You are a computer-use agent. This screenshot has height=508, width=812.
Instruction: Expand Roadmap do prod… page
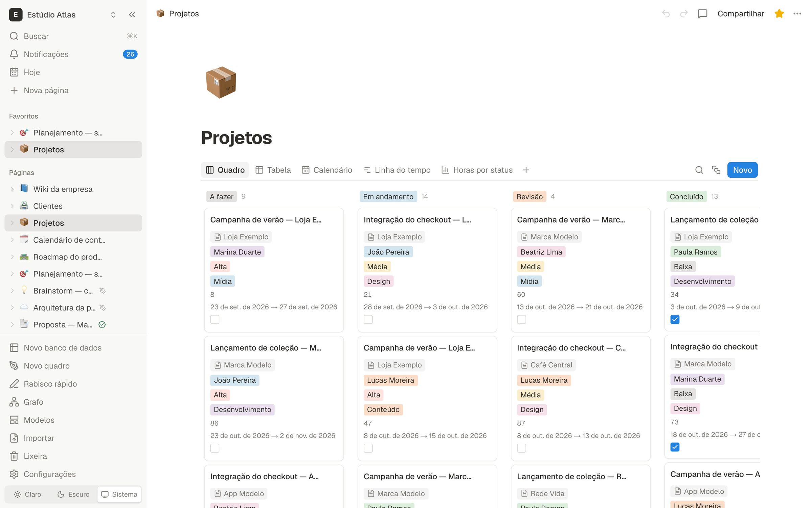tap(12, 257)
